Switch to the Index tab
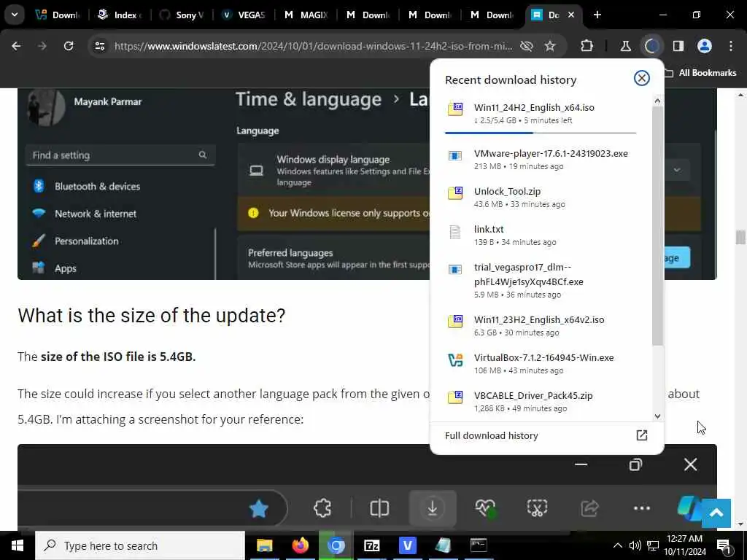 [120, 15]
